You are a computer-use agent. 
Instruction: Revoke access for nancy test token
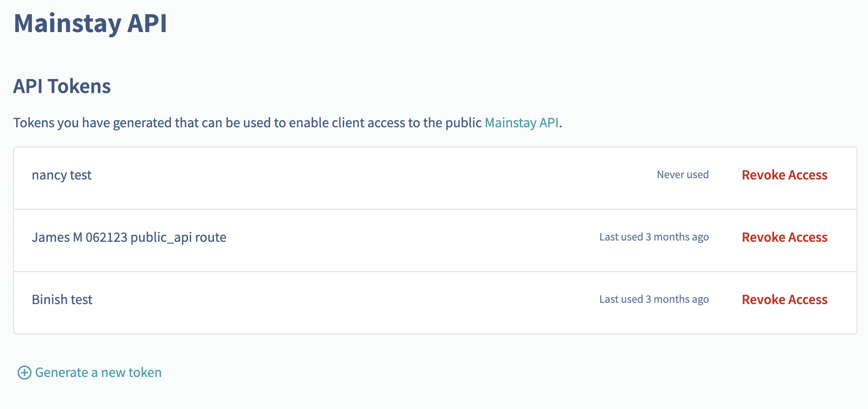[784, 175]
